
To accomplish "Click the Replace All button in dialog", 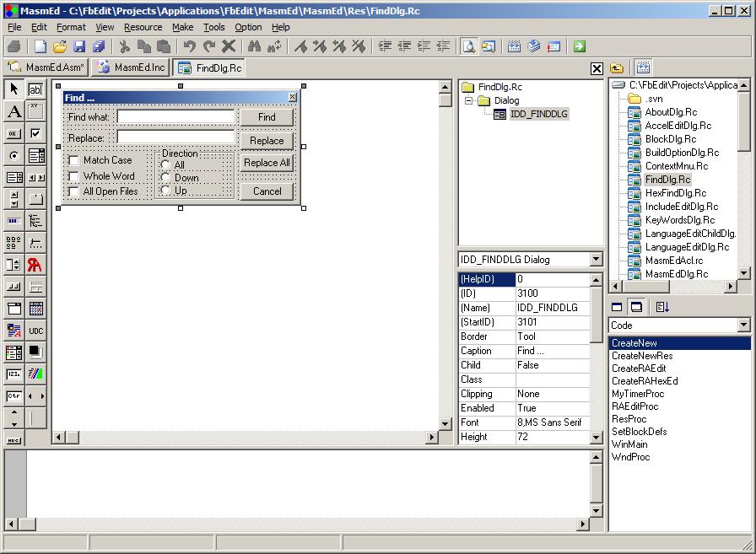I will pyautogui.click(x=267, y=163).
